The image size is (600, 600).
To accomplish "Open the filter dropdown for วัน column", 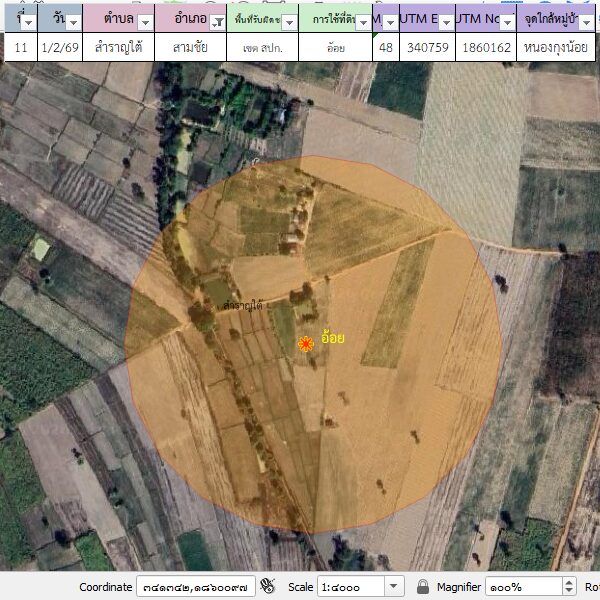I will click(x=73, y=21).
